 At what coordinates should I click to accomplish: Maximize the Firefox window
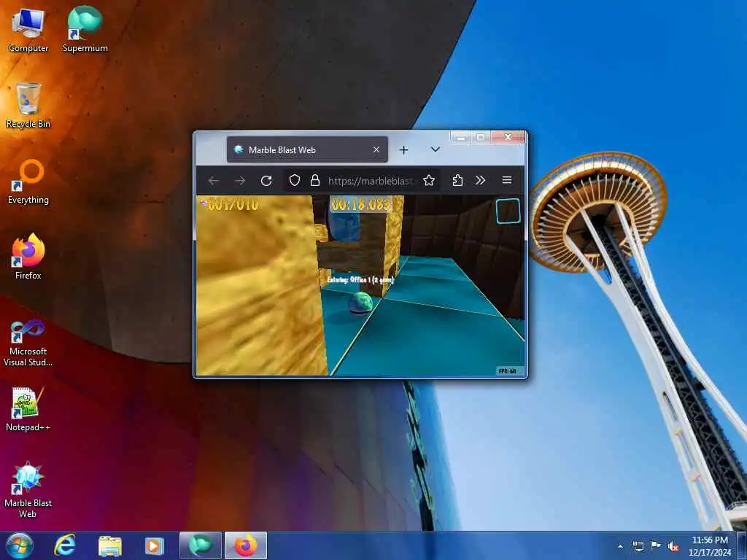pyautogui.click(x=481, y=137)
